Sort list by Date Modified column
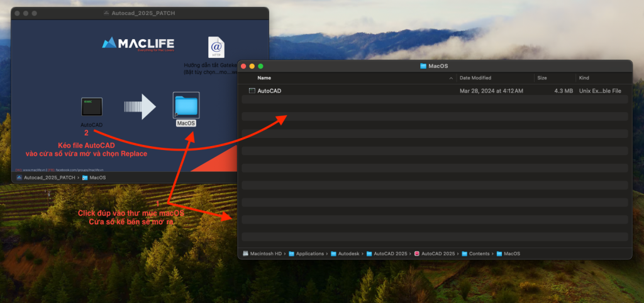The width and height of the screenshot is (644, 303). (475, 77)
